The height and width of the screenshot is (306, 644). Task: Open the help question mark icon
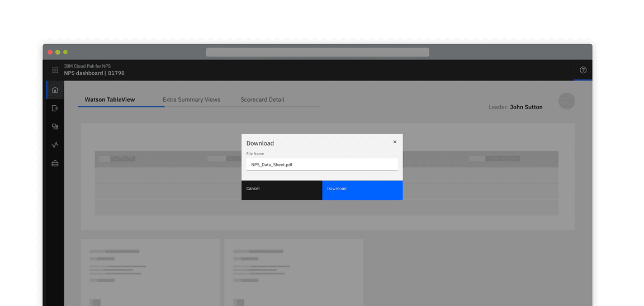[583, 70]
